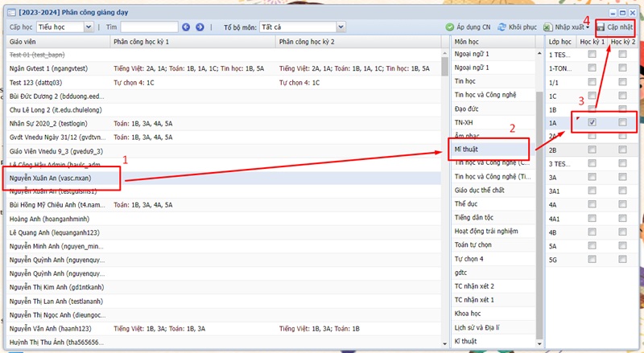644x353 pixels.
Task: Click teacher list scroll-down arrow
Action: point(445,343)
